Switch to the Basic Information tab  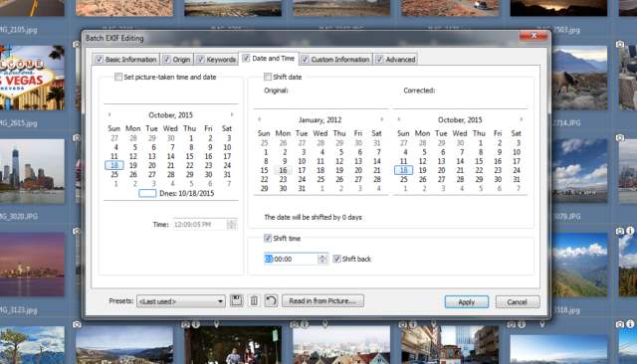pos(126,60)
